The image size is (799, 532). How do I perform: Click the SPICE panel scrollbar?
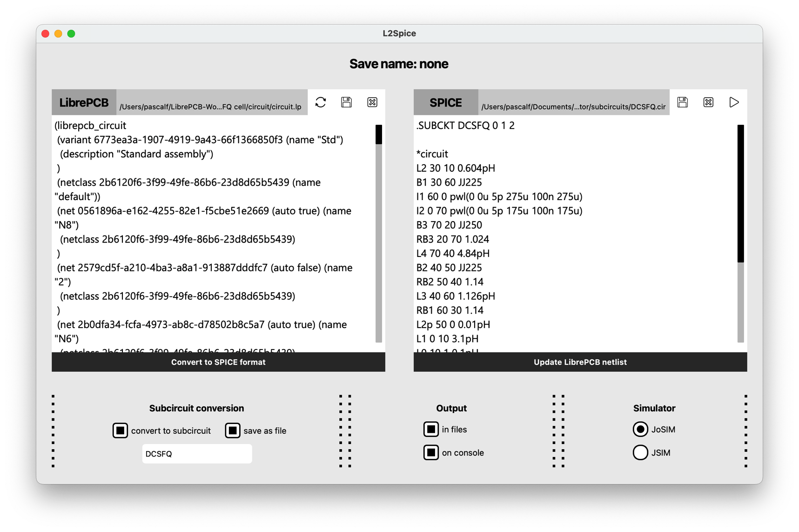(740, 233)
